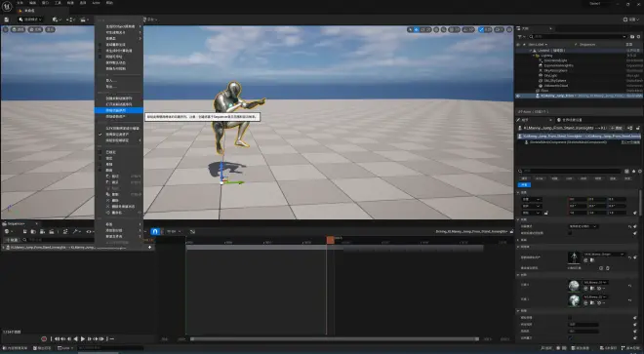This screenshot has height=354, width=644.
Task: Open the Outliner settings gear icon
Action: pos(639,36)
